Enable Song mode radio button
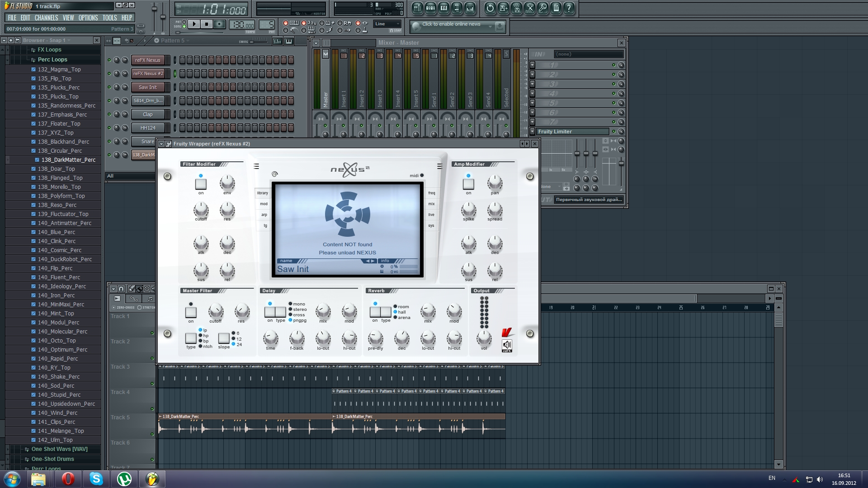The height and width of the screenshot is (488, 868). [x=184, y=27]
